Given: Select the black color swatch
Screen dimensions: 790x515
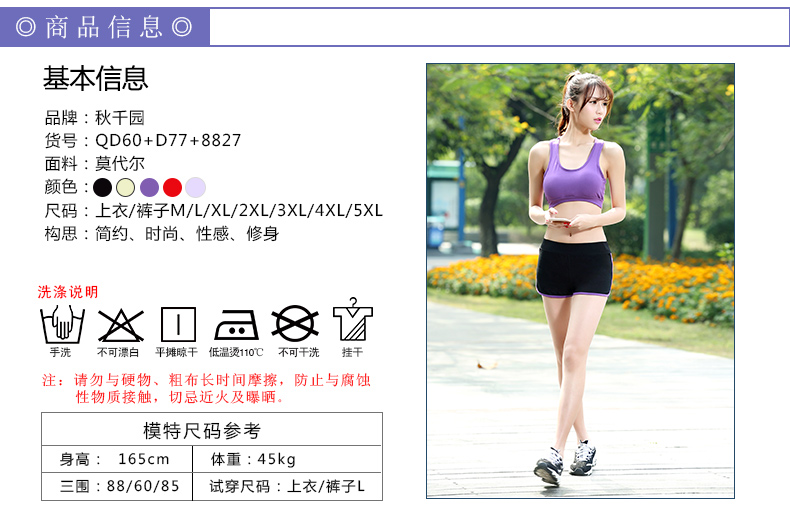Looking at the screenshot, I should pyautogui.click(x=103, y=187).
